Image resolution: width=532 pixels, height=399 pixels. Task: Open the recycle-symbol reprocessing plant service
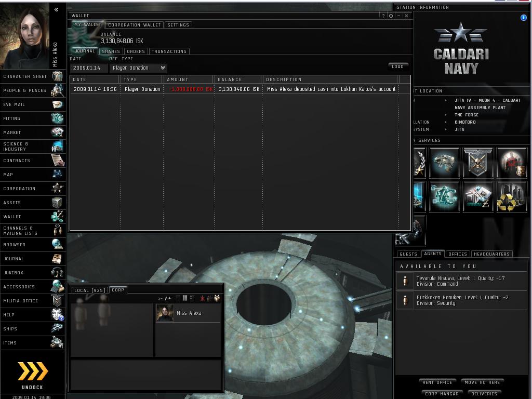[x=512, y=196]
